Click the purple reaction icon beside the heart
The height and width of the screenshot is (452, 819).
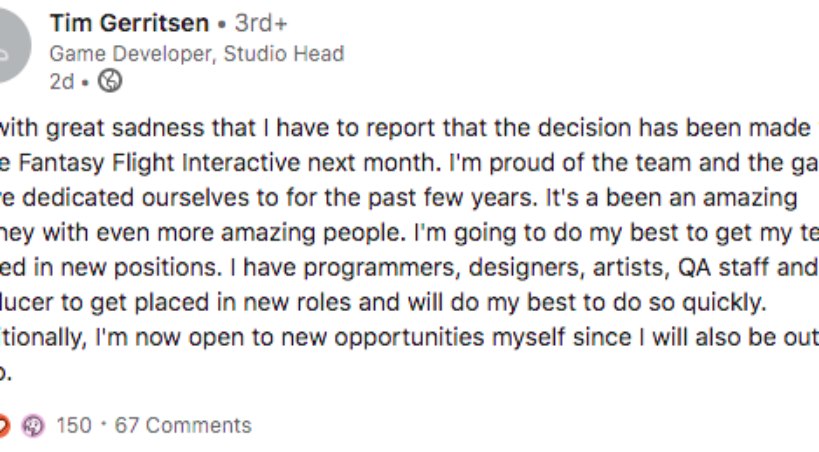33,426
